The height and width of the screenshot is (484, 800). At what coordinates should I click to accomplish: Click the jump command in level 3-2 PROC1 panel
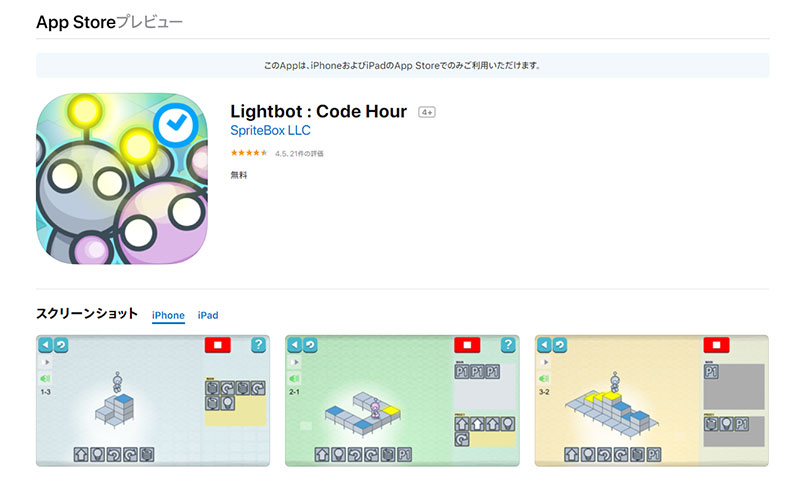coord(711,424)
